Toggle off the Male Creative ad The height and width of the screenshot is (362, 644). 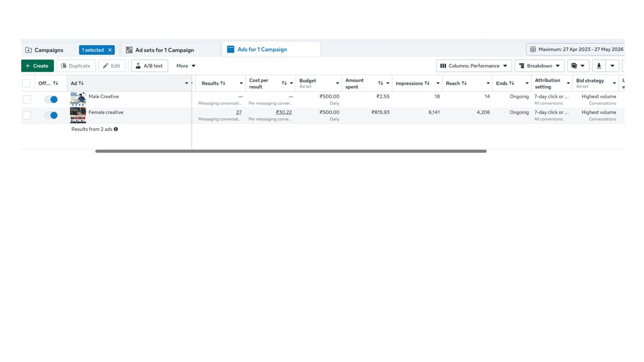51,99
